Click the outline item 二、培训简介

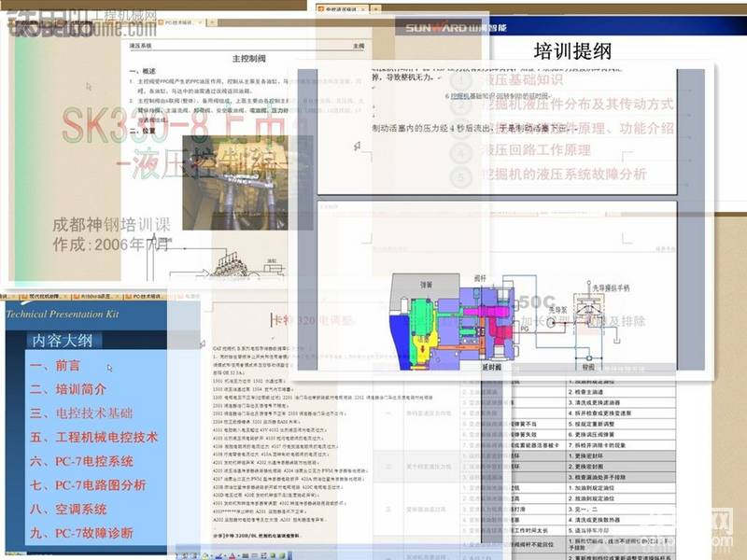(x=67, y=389)
